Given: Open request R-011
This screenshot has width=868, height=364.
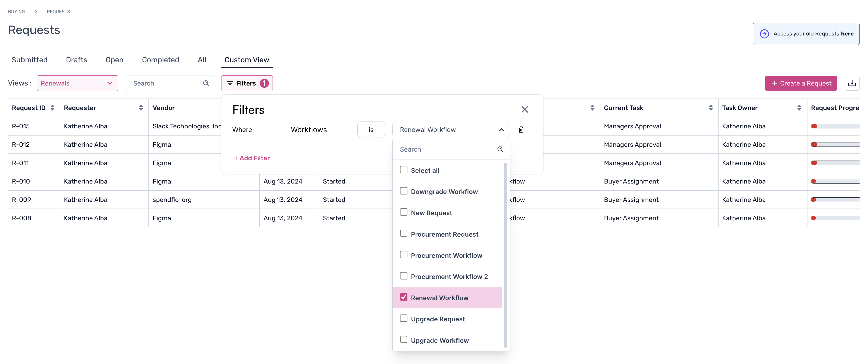Looking at the screenshot, I should [20, 163].
